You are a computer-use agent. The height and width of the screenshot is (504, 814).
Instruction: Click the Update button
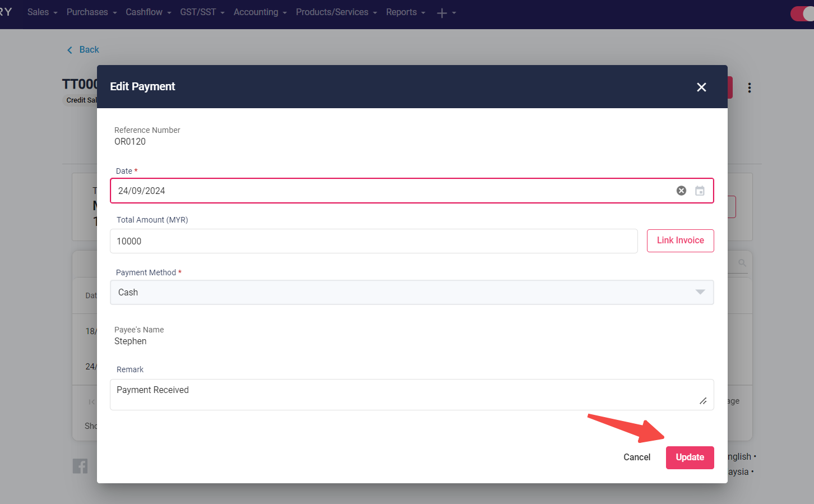[x=690, y=457]
